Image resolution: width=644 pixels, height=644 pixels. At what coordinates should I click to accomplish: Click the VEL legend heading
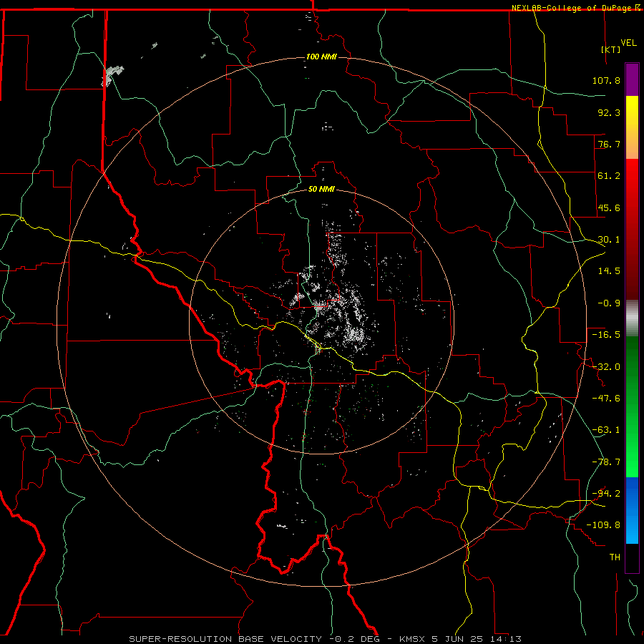629,43
